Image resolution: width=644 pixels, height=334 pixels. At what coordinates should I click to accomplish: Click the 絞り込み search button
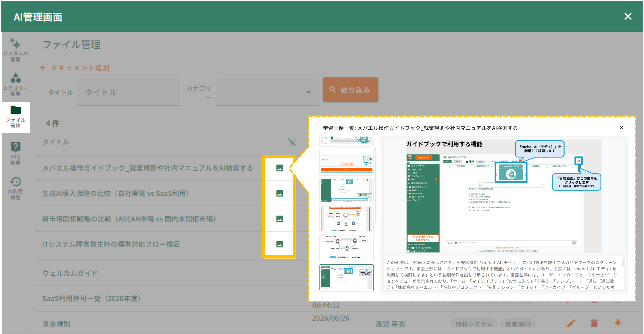[x=350, y=90]
